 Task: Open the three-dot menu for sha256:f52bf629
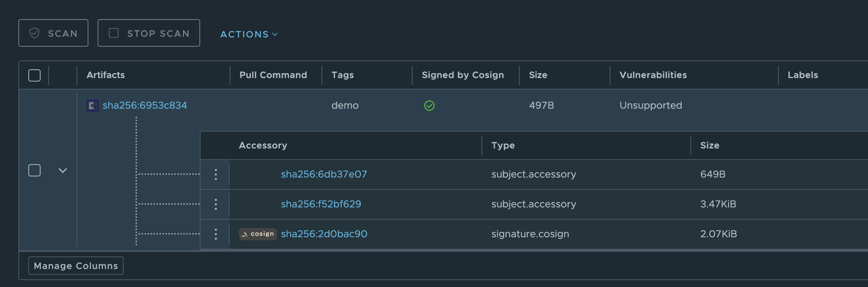coord(216,204)
